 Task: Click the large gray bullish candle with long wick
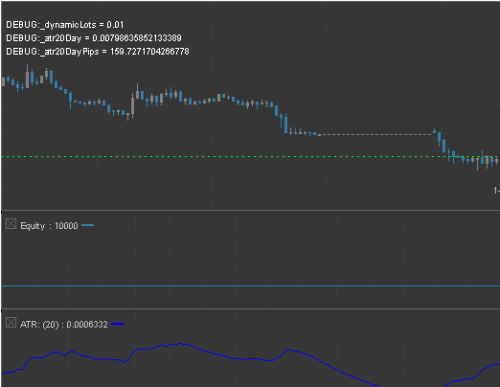coord(133,106)
